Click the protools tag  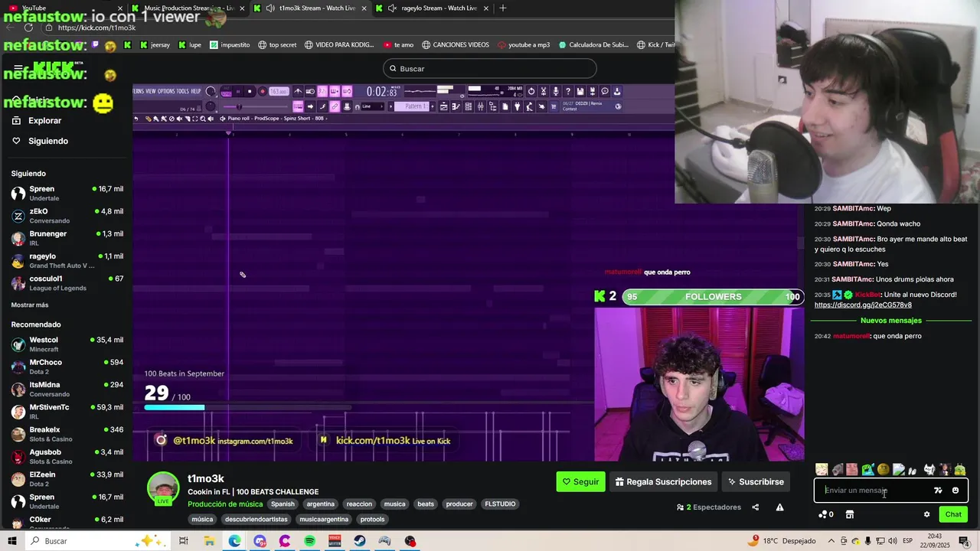[x=372, y=520]
